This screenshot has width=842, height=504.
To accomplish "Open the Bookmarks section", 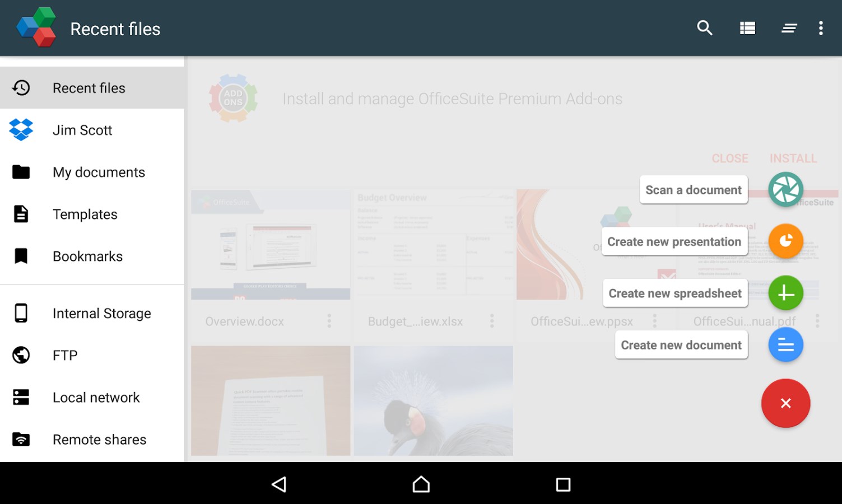I will click(87, 256).
